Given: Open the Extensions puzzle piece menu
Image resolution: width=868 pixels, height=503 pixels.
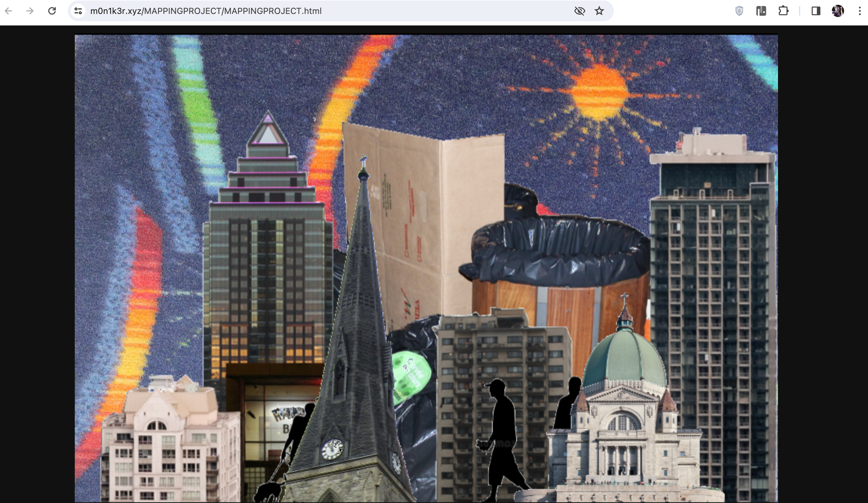Looking at the screenshot, I should pyautogui.click(x=783, y=11).
